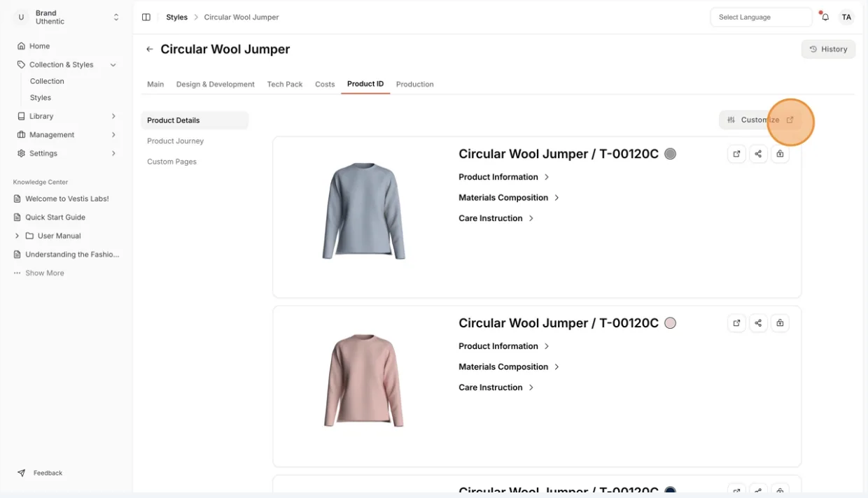Go to Styles in the breadcrumb

177,17
